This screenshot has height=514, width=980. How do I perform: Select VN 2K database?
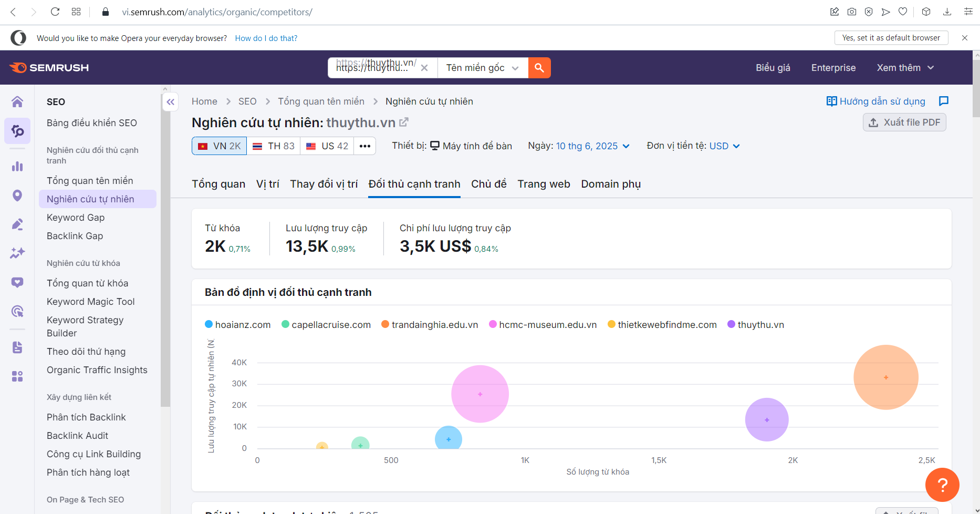219,146
